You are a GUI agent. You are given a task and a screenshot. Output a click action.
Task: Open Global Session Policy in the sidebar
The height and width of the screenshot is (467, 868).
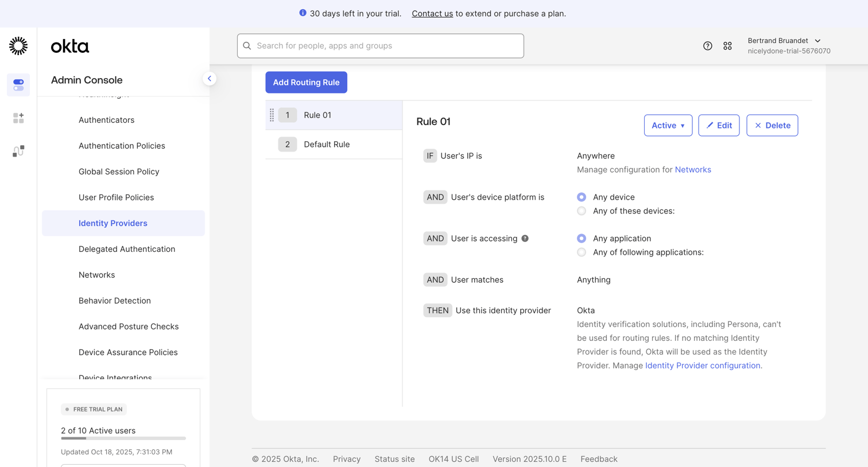123,172
